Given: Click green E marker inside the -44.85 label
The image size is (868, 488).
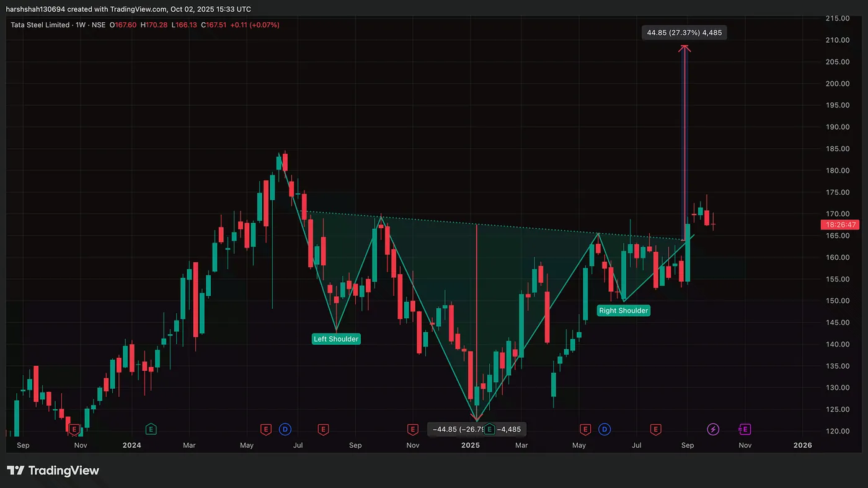Looking at the screenshot, I should point(490,428).
